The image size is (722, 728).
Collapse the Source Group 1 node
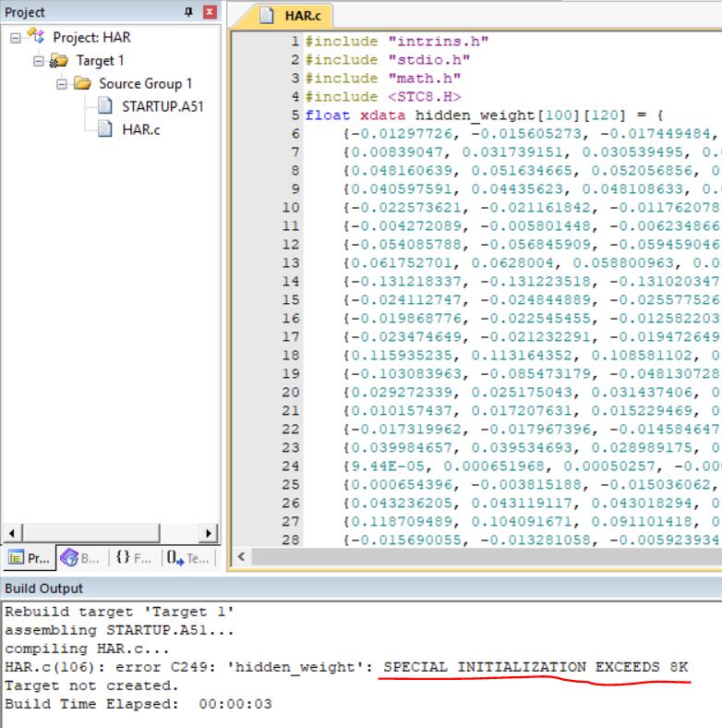(61, 84)
